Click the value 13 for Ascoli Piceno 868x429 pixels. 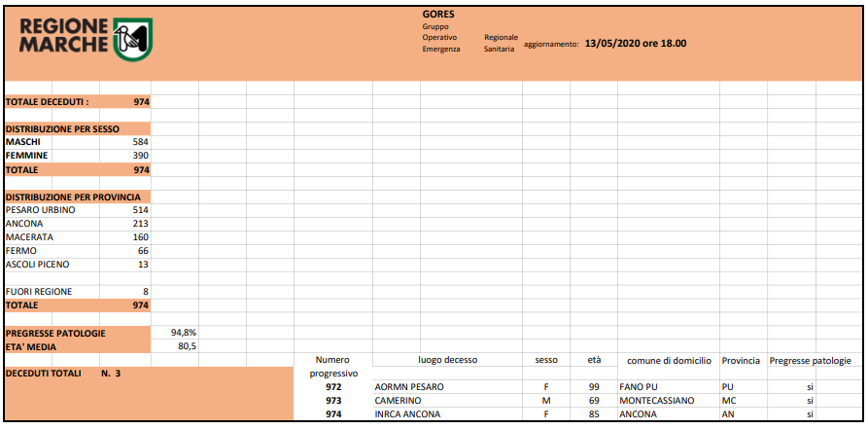144,265
